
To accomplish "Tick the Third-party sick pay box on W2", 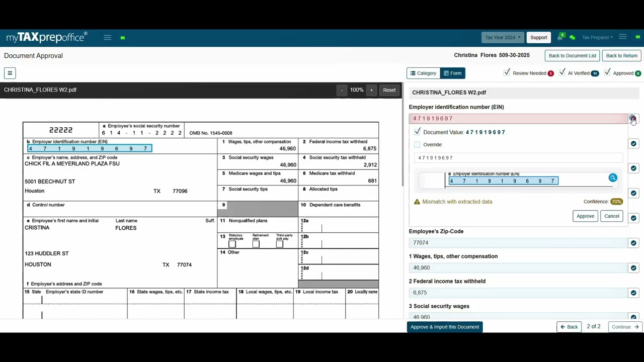I will (280, 244).
